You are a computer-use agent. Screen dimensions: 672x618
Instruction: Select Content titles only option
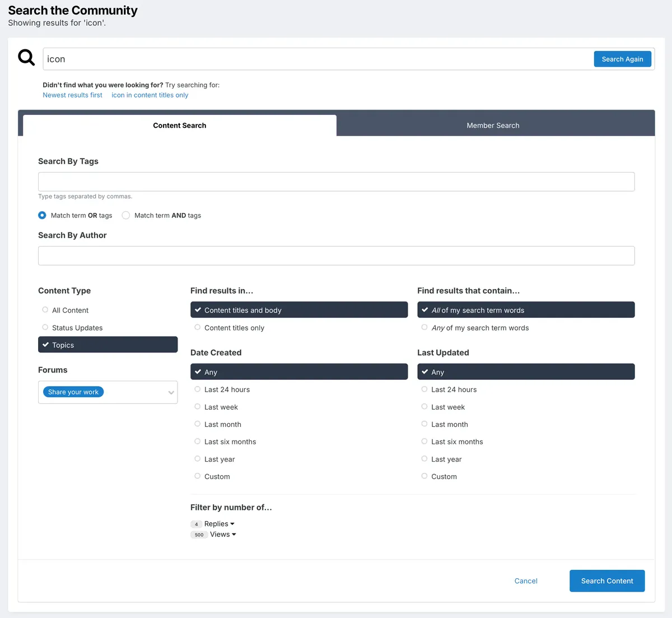[198, 328]
